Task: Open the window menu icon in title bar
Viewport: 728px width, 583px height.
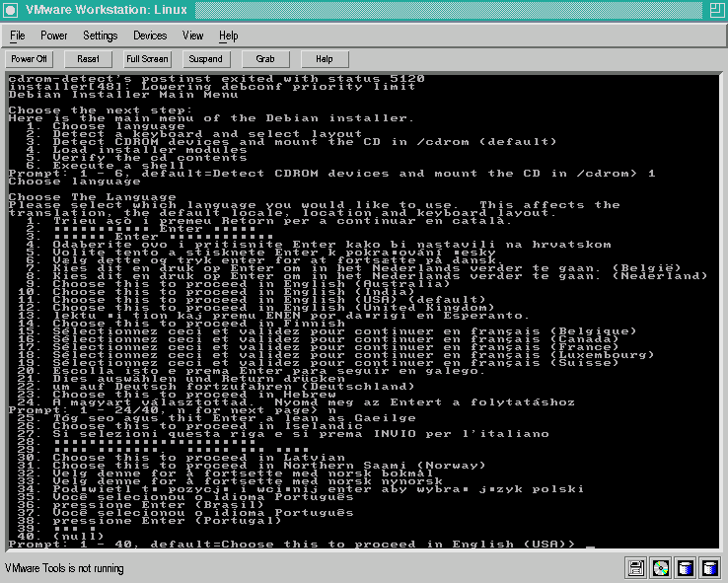Action: click(10, 10)
